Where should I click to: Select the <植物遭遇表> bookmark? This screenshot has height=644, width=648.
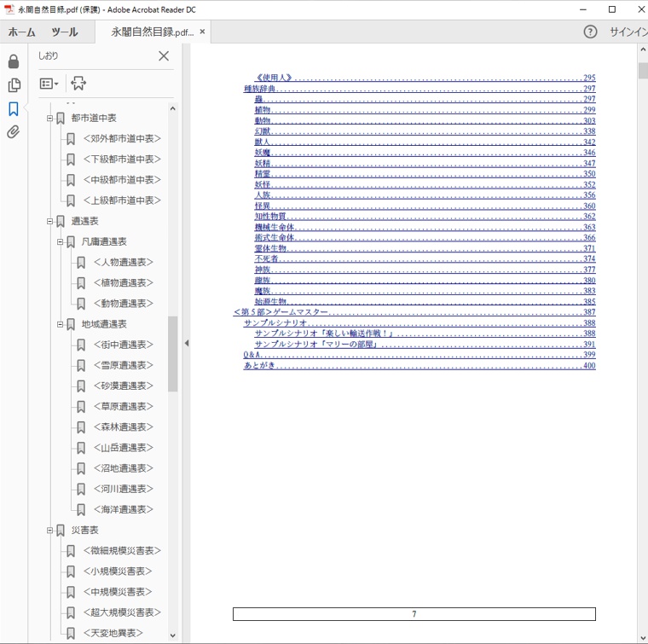(123, 282)
